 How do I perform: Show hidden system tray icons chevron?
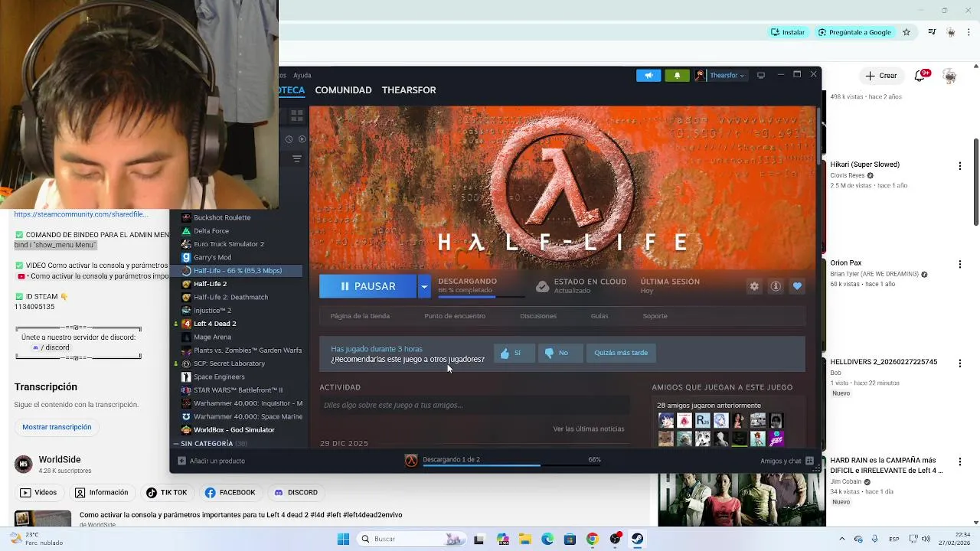841,539
